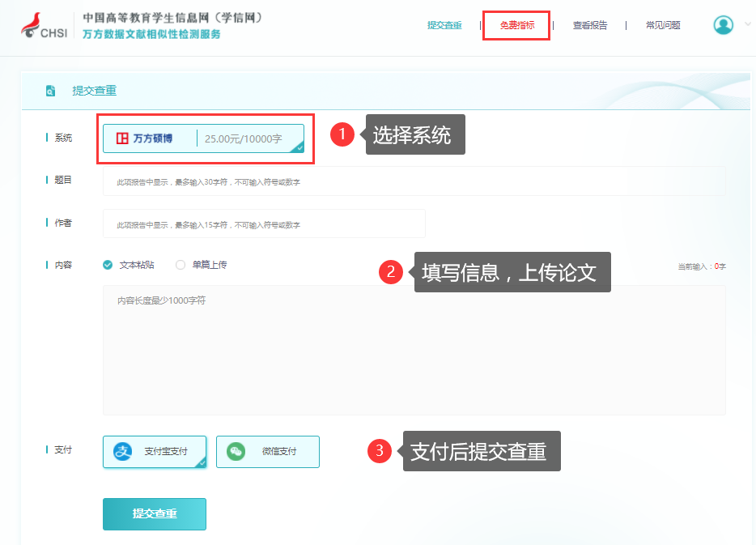The width and height of the screenshot is (756, 545).
Task: Click the 支付 field label
Action: tap(63, 449)
